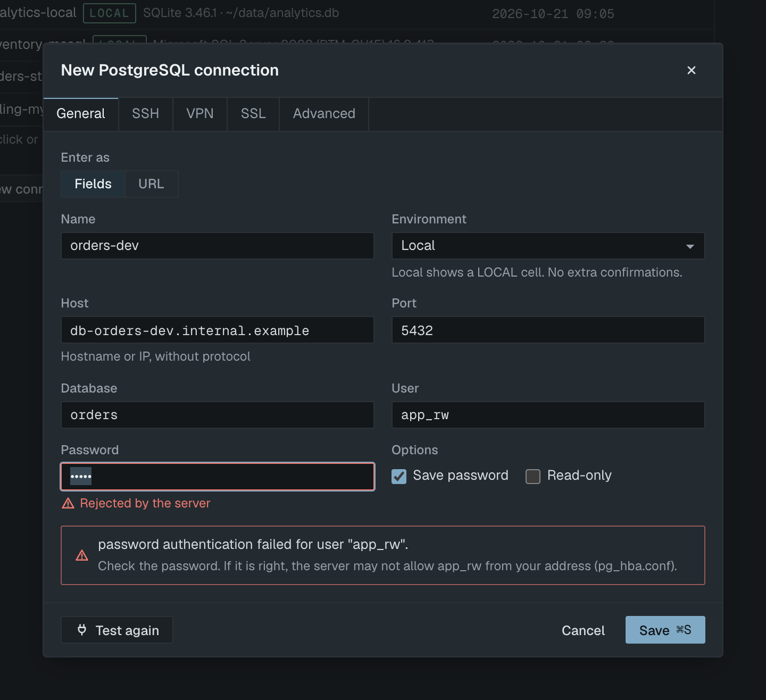Go to the Advanced tab
The height and width of the screenshot is (700, 766).
coord(324,114)
